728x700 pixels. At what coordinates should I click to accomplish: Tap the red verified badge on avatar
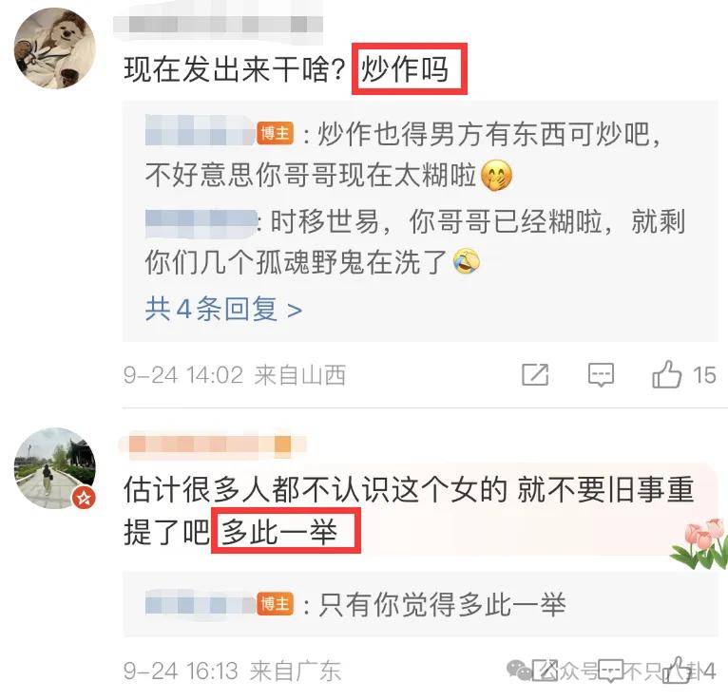(84, 498)
